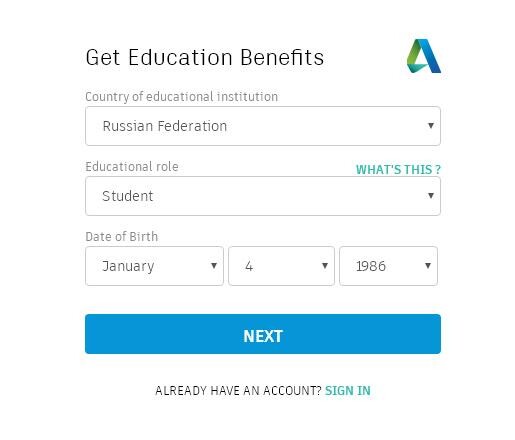Viewport: 515px width, 440px height.
Task: Click the arrow next to January
Action: (214, 266)
